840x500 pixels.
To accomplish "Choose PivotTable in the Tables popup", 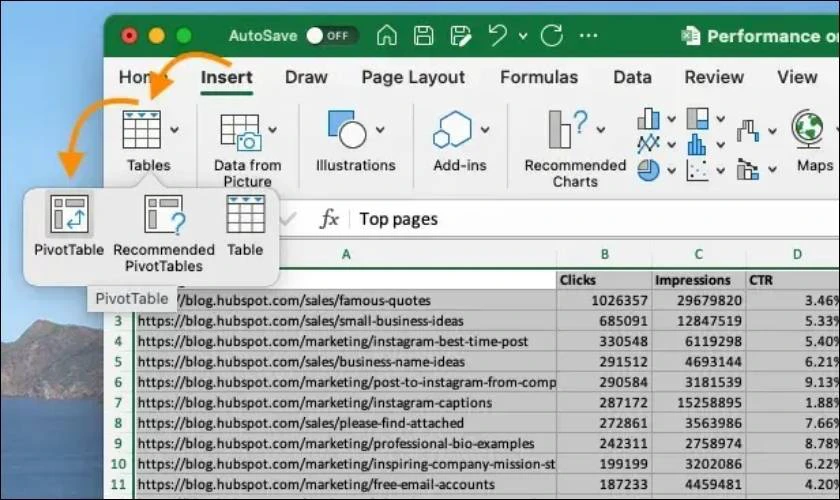I will [69, 226].
